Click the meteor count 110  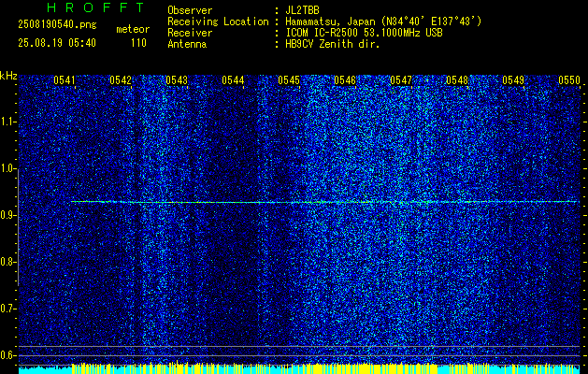[138, 43]
